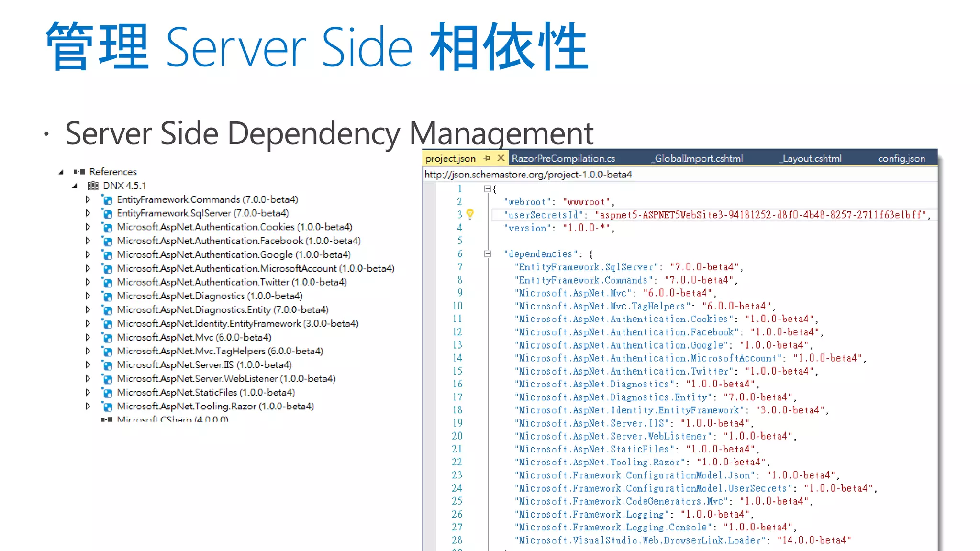Click the DNX 4.5.1 framework icon
Viewport: 980px width, 551px height.
93,186
